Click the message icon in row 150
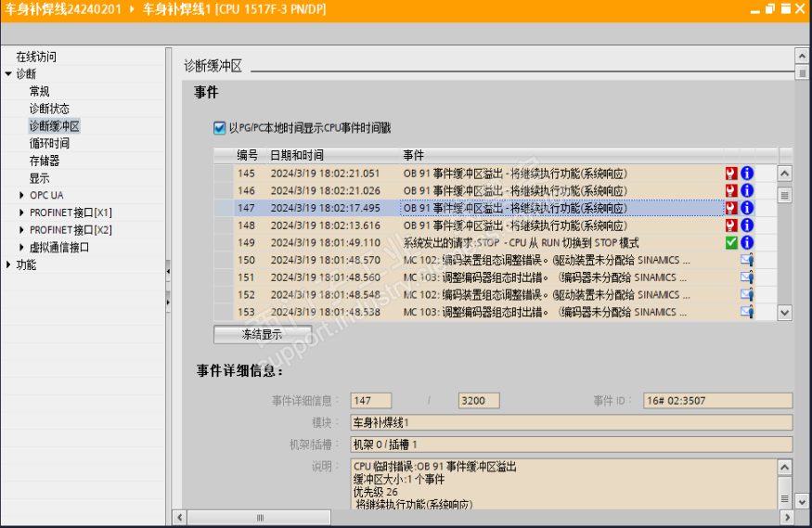This screenshot has height=528, width=812. 747,260
